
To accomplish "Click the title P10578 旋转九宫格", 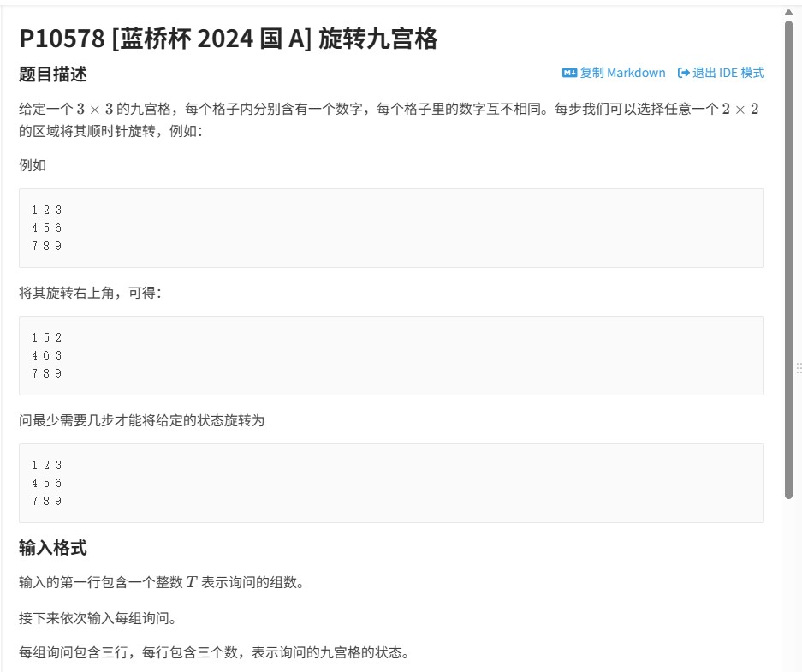I will (229, 39).
